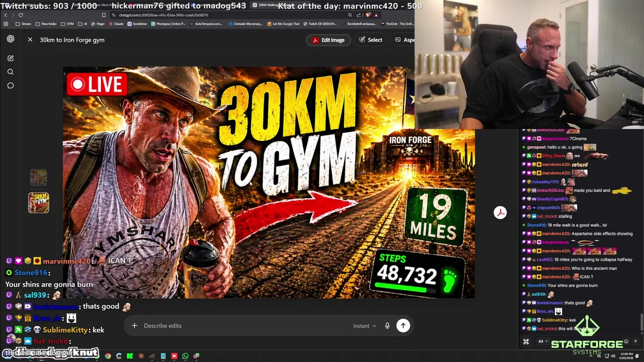This screenshot has width=644, height=362.
Task: Open the clock showing 12:09 PM
Action: (x=626, y=356)
